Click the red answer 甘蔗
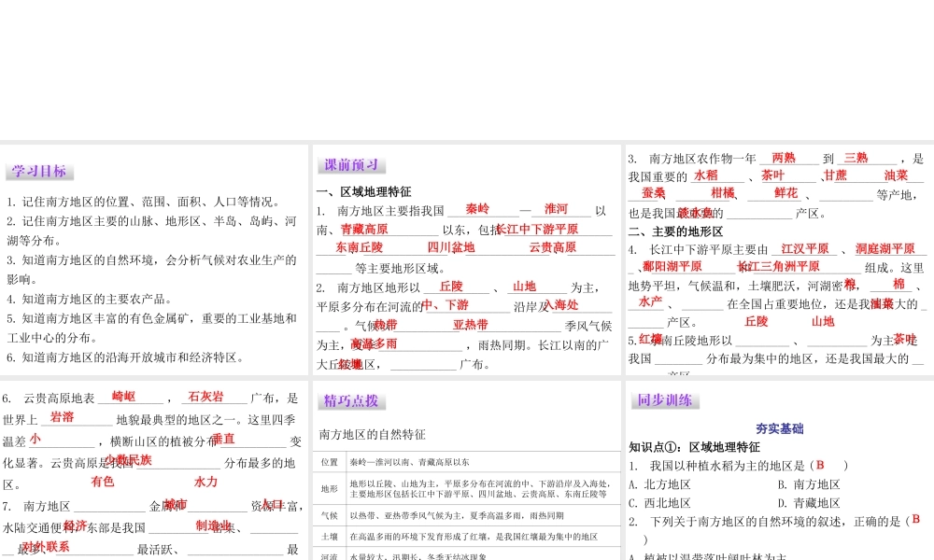The height and width of the screenshot is (560, 934). tap(834, 175)
